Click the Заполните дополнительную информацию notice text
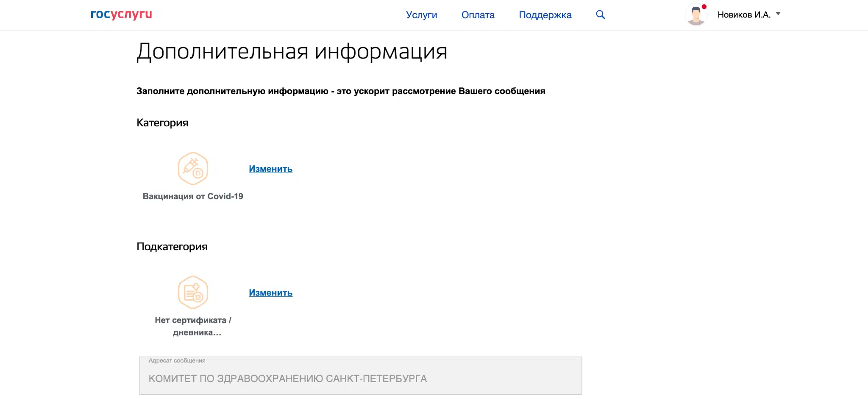The image size is (868, 399). pyautogui.click(x=341, y=91)
